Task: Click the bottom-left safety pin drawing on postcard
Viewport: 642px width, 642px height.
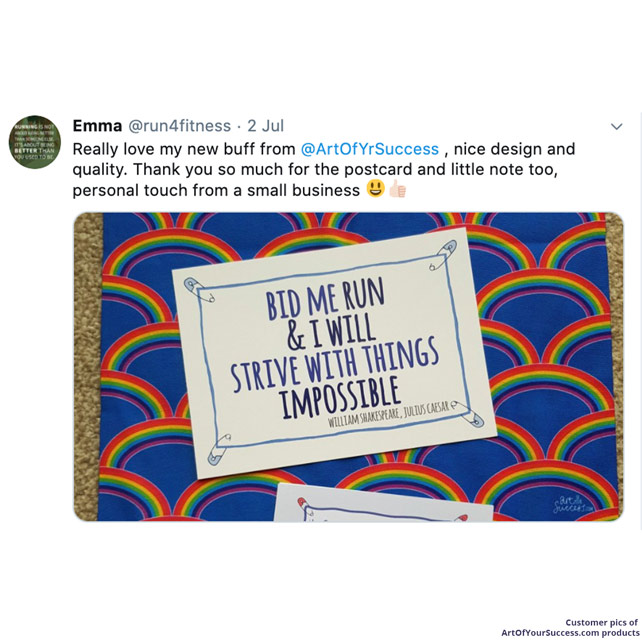Action: [x=219, y=450]
